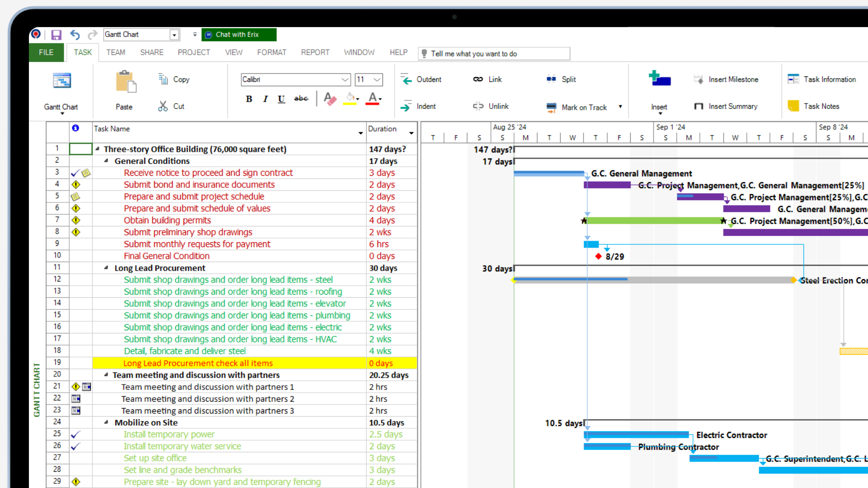Open the Calibri font dropdown
This screenshot has width=868, height=488.
pyautogui.click(x=345, y=80)
